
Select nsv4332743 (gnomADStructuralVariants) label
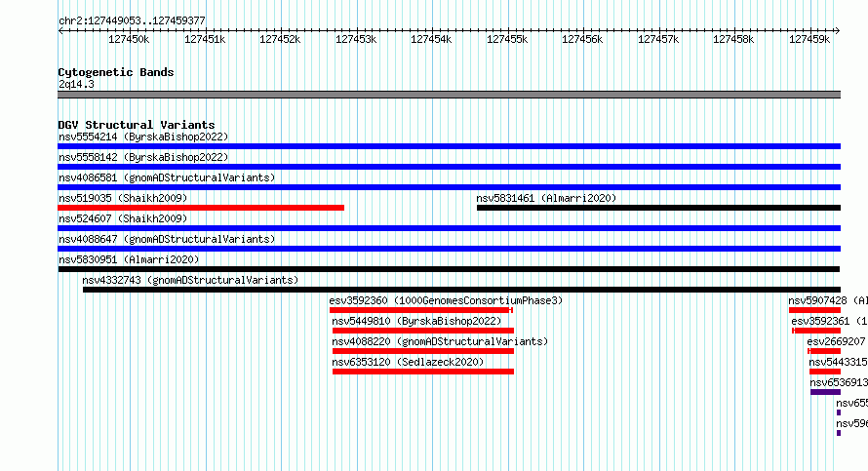(190, 280)
